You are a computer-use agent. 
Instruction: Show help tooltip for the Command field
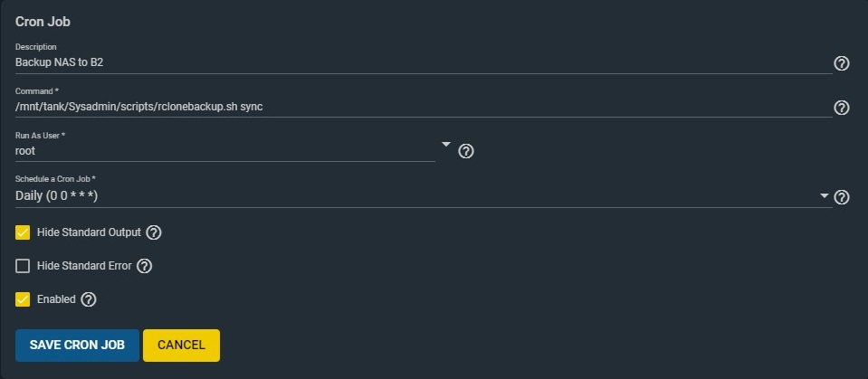point(842,108)
